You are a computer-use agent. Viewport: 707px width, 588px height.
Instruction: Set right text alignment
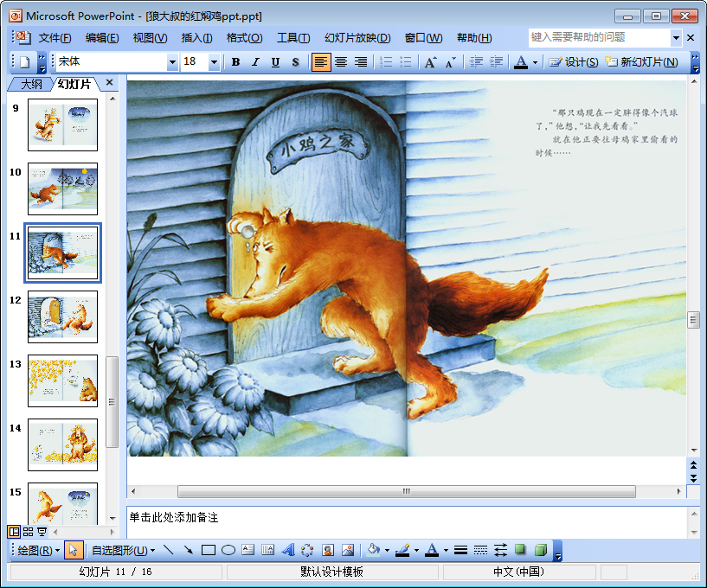coord(361,62)
